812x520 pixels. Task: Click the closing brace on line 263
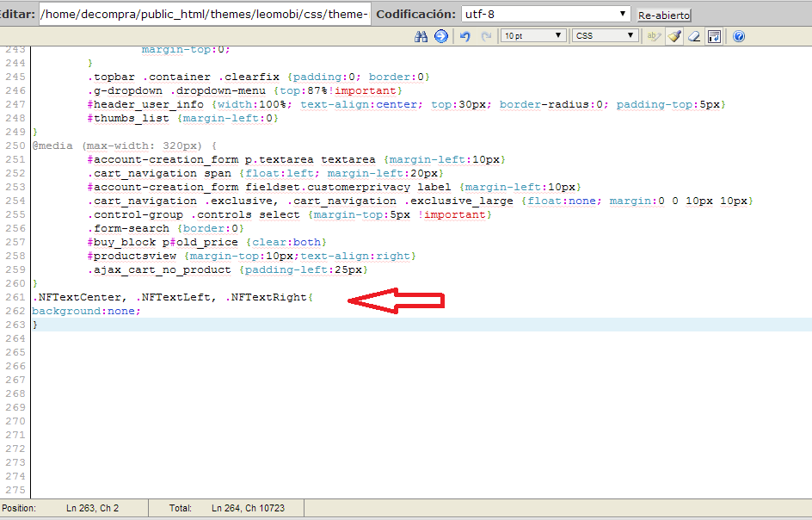click(x=35, y=325)
